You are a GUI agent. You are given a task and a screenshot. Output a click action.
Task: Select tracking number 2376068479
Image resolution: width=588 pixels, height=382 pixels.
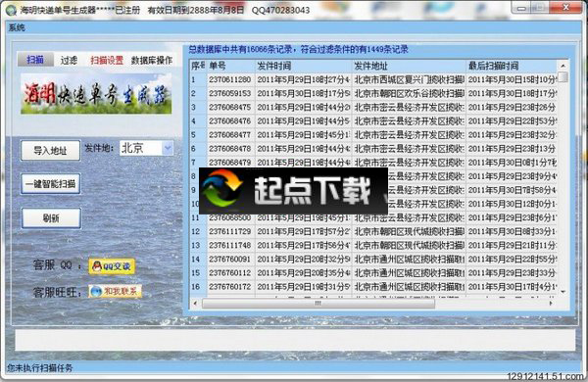click(x=230, y=163)
